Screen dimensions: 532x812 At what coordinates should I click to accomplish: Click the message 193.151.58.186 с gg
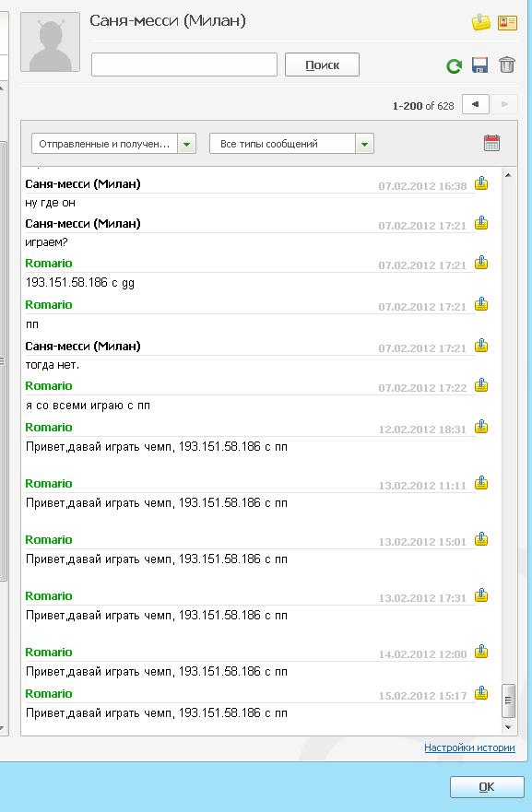click(80, 283)
